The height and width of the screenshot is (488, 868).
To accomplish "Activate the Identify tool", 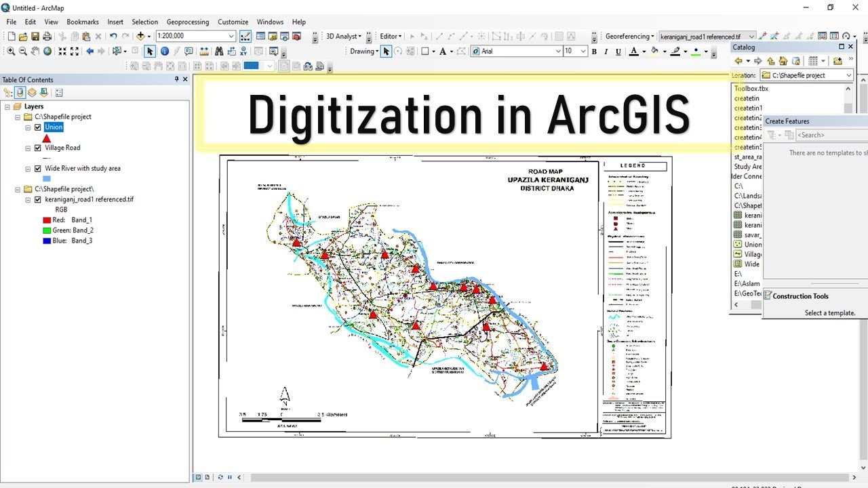I will point(164,51).
